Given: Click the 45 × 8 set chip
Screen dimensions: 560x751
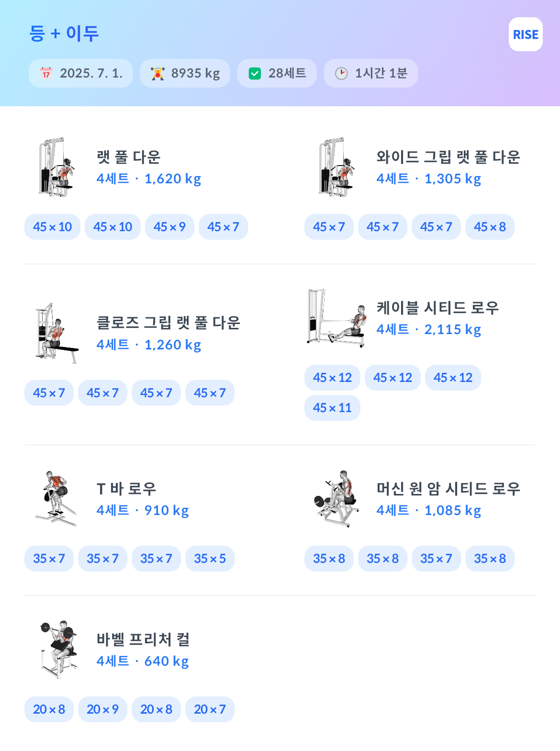Looking at the screenshot, I should pyautogui.click(x=490, y=227).
